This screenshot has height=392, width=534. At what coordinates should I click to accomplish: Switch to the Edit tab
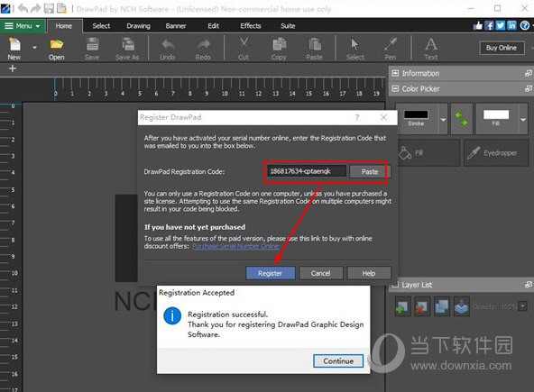[214, 26]
